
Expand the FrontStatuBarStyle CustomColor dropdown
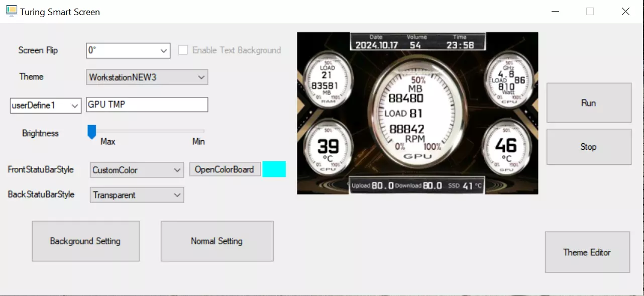click(x=137, y=170)
